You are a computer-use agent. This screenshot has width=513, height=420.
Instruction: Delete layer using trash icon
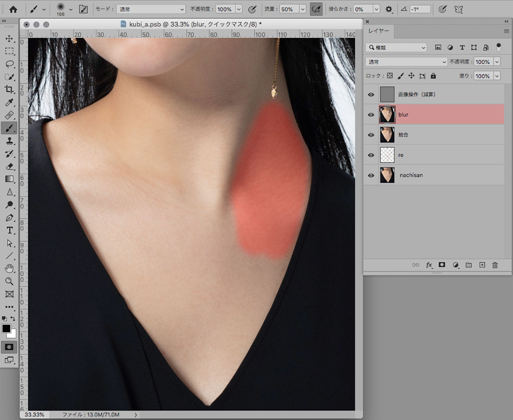pos(495,265)
